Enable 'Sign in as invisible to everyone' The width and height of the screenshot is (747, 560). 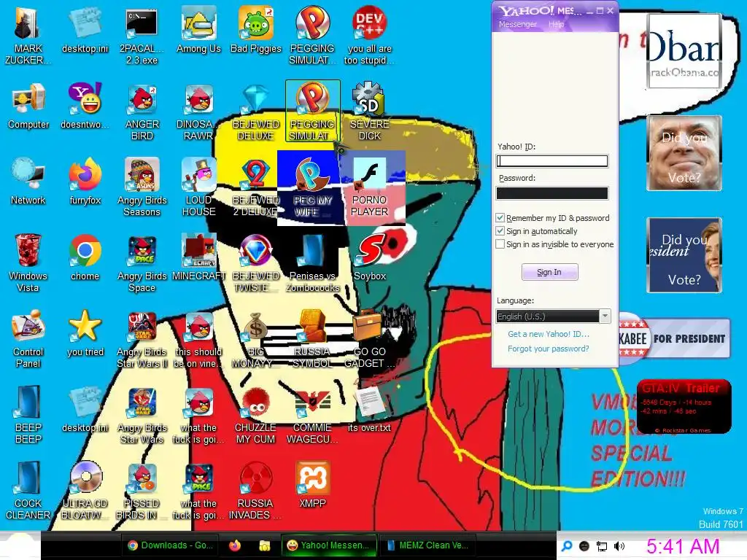pos(500,244)
